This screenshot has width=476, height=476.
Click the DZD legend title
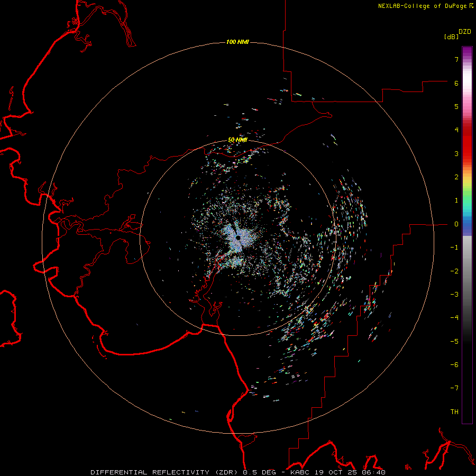pyautogui.click(x=465, y=32)
